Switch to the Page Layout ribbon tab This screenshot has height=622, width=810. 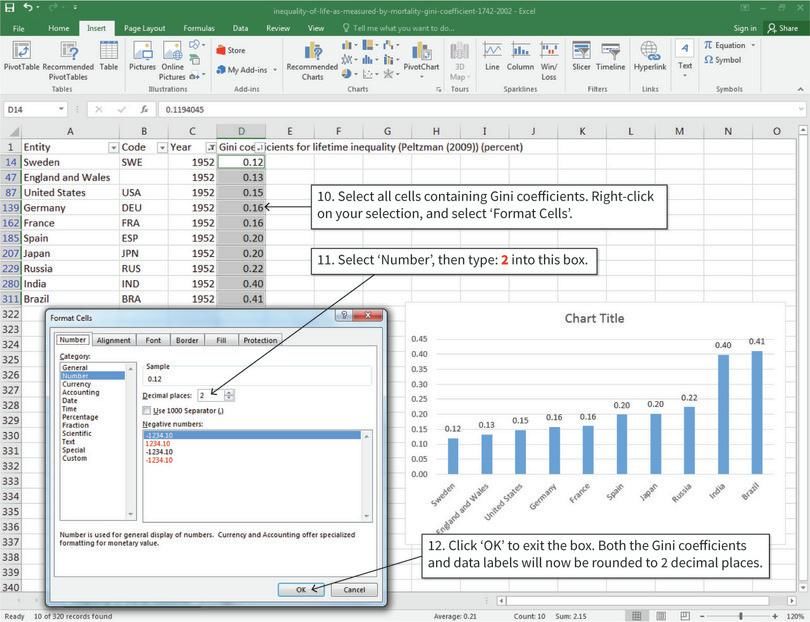[x=145, y=28]
